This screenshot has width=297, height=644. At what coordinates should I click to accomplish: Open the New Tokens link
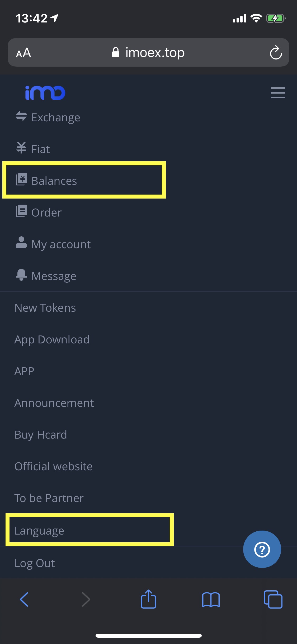coord(45,308)
